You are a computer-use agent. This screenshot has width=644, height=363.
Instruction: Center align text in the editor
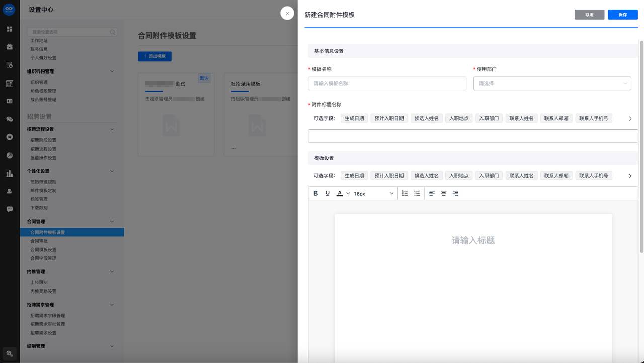tap(444, 193)
